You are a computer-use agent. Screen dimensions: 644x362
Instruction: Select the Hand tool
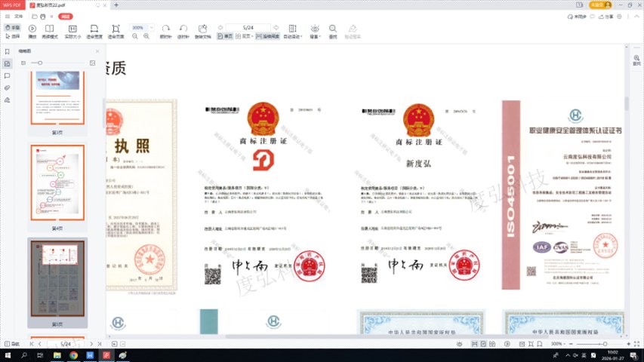12,27
